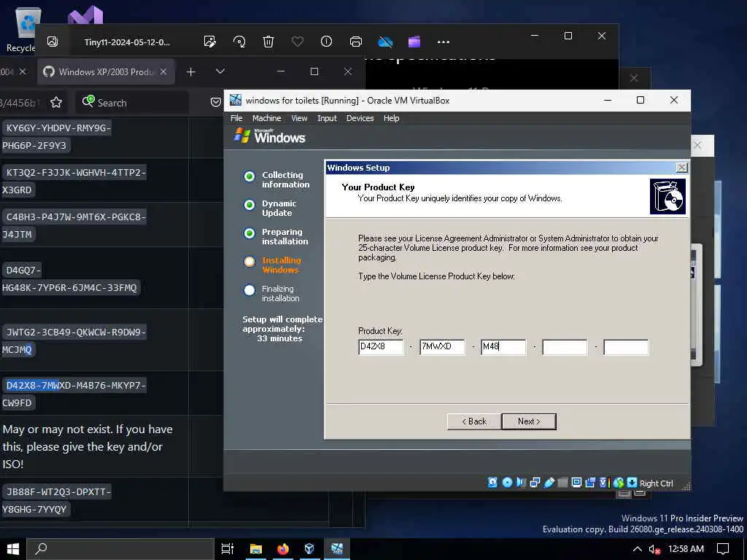Open the Windows Start button
This screenshot has width=747, height=560.
click(x=13, y=549)
